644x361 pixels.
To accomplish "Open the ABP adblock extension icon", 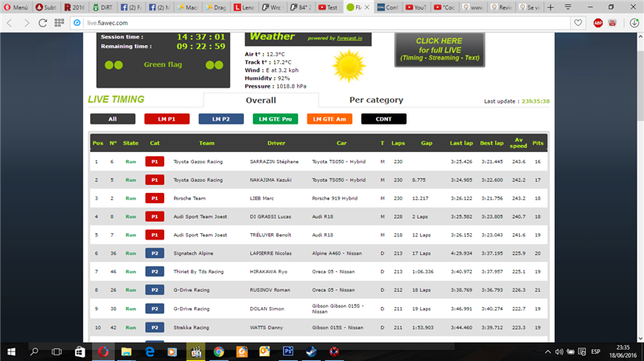I will (598, 23).
